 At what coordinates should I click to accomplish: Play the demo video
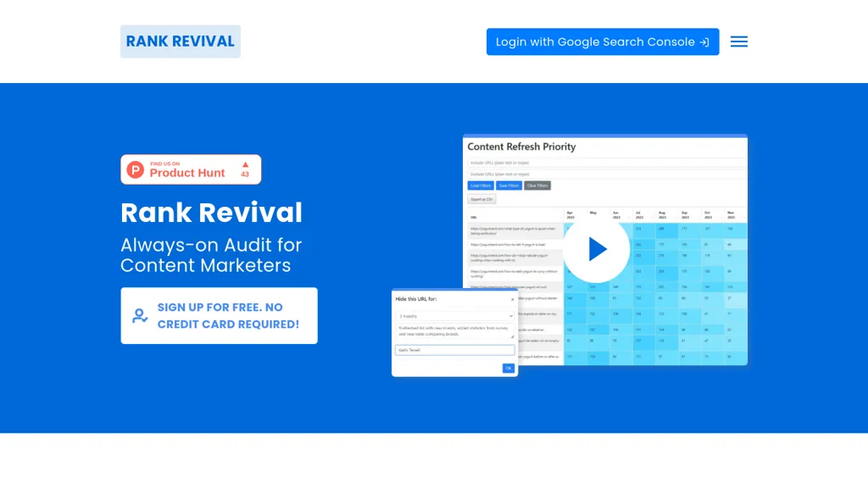(596, 249)
